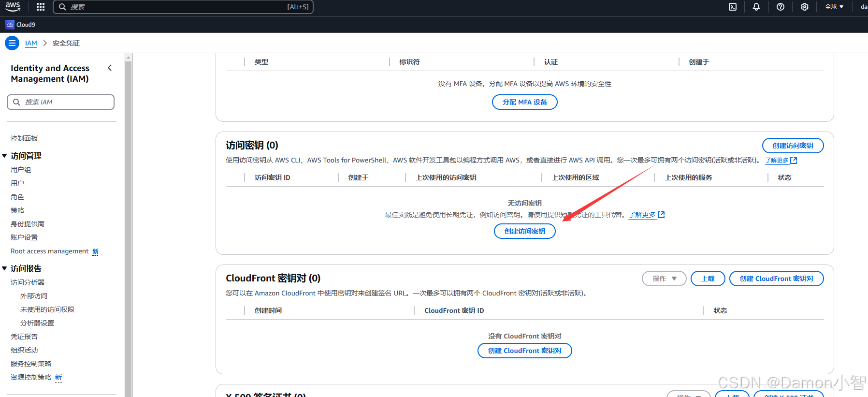Open the settings gear in top bar

coord(805,7)
